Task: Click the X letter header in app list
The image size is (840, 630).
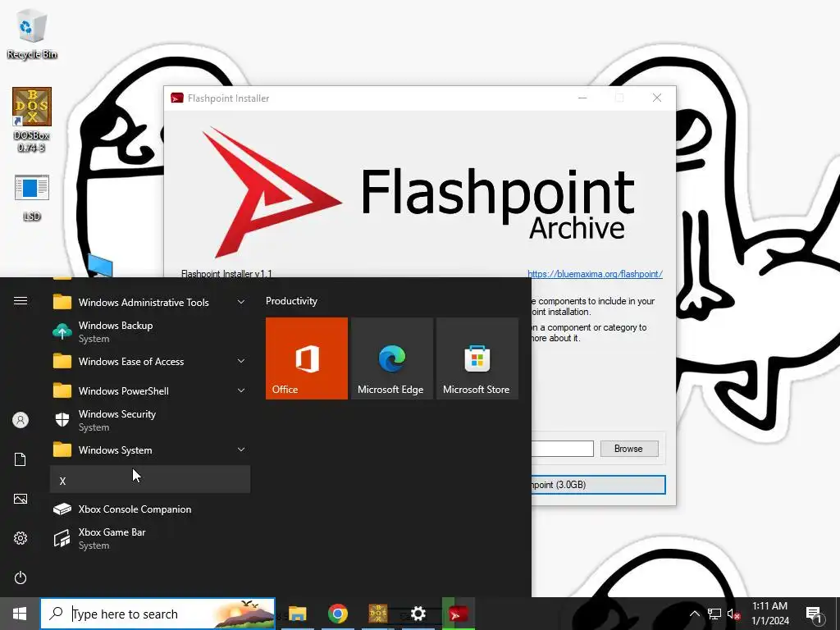Action: (150, 479)
